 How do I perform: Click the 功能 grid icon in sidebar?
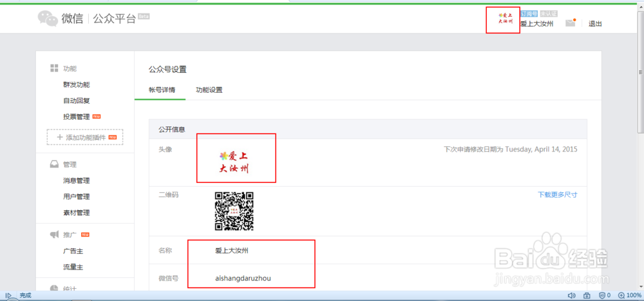click(54, 68)
